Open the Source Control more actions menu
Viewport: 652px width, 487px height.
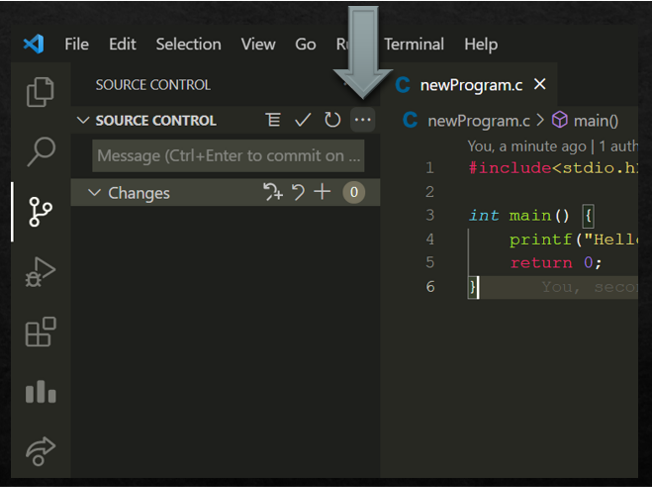click(x=363, y=120)
